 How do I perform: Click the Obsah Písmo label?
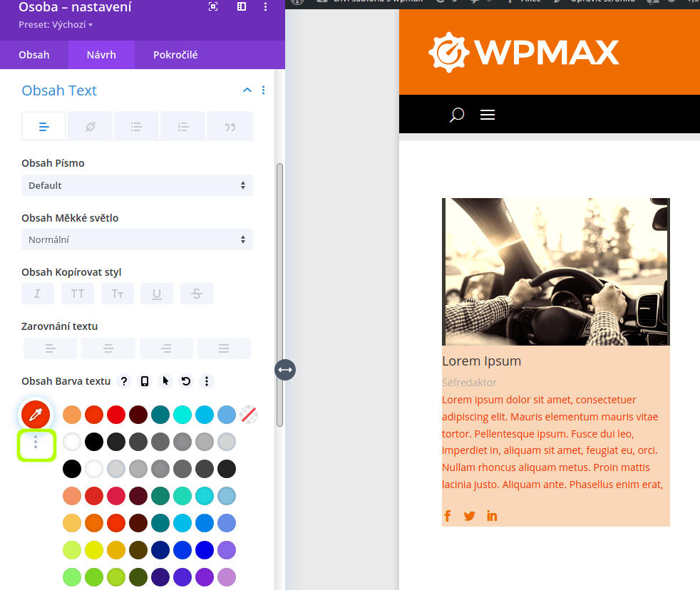53,163
